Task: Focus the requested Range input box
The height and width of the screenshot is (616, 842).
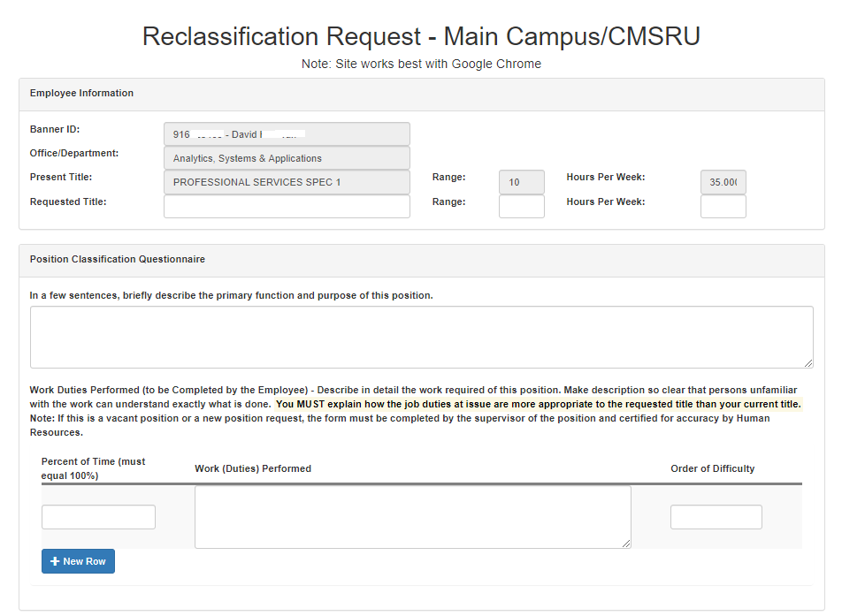Action: pos(521,207)
